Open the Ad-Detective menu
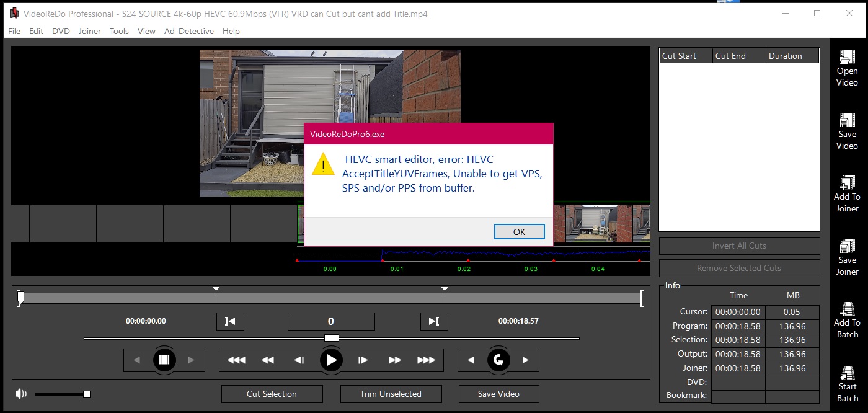 pyautogui.click(x=189, y=31)
